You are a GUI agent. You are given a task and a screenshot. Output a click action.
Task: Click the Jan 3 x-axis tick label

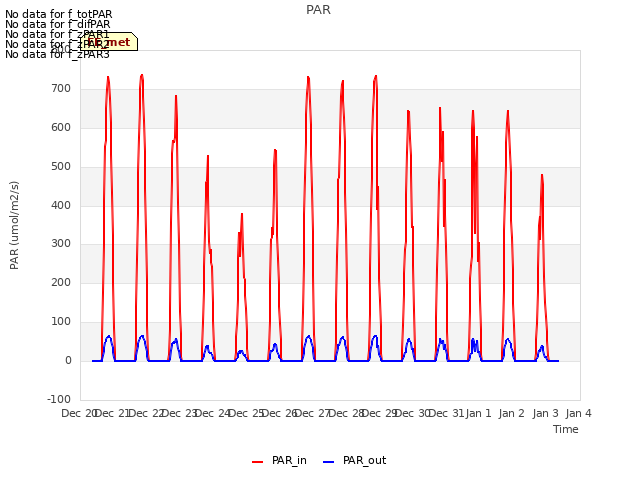click(545, 413)
